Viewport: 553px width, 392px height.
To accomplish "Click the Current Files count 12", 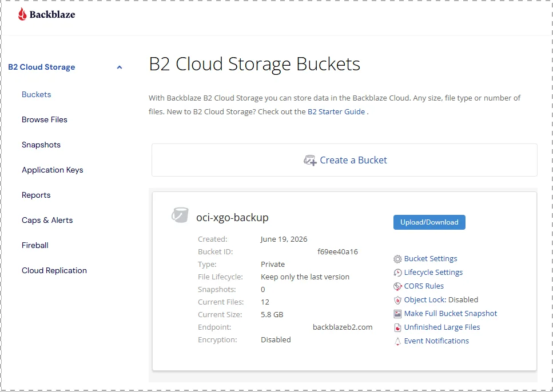I will (x=265, y=302).
